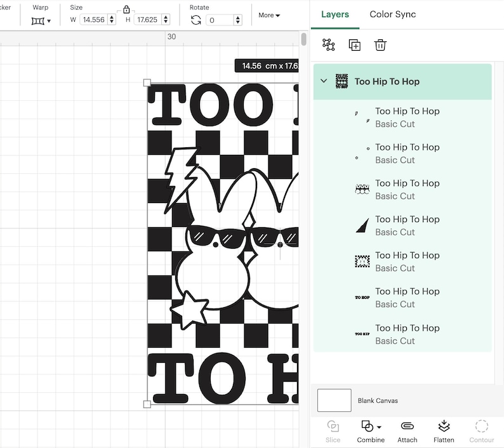Click the Blank Canvas swatch
Viewport: 504px width, 448px height.
click(335, 400)
